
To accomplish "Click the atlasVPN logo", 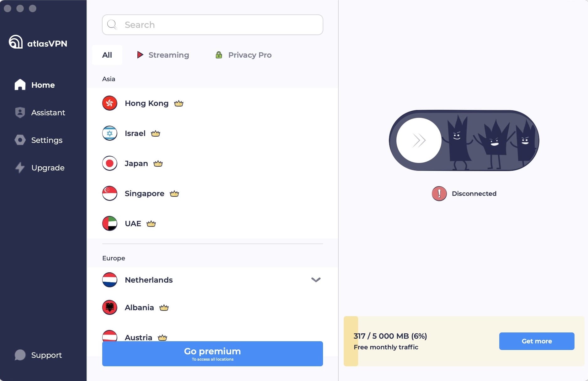I will click(38, 42).
